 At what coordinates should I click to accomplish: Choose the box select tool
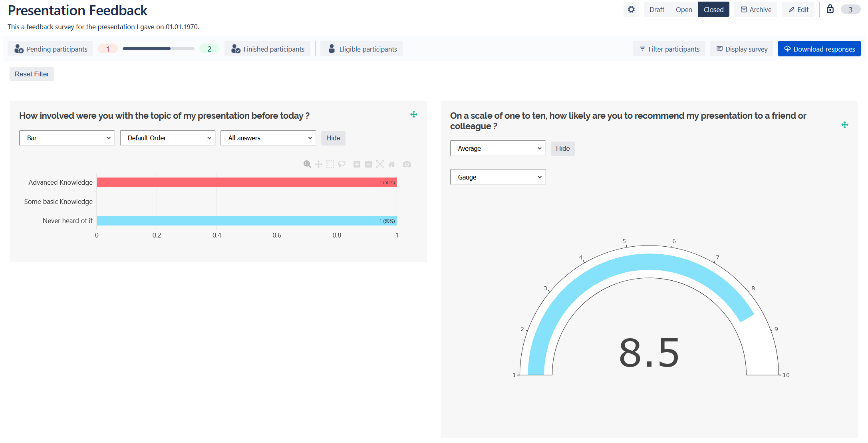330,164
